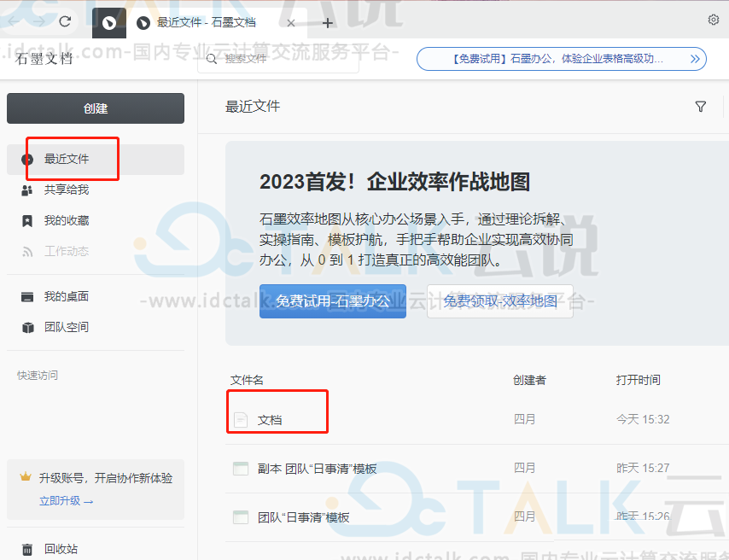Image resolution: width=729 pixels, height=560 pixels.
Task: Click the 免费领取-效率地图 button
Action: point(500,301)
